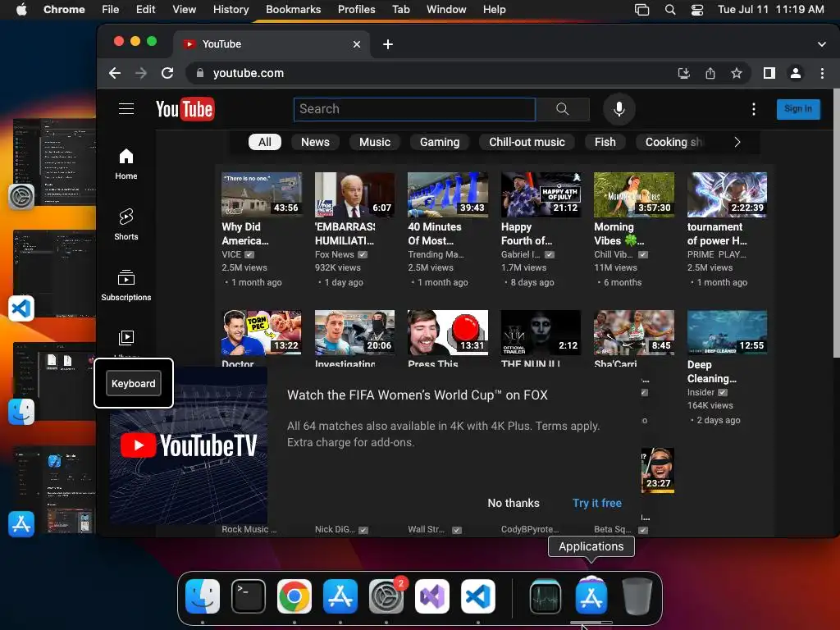
Task: Switch to VS Code window in Stage Manager
Action: [x=54, y=273]
